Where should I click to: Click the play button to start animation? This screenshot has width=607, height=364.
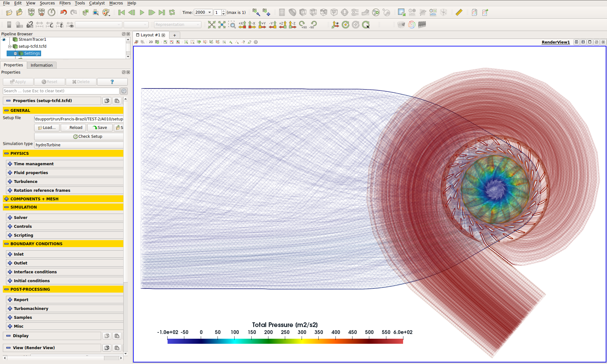tap(142, 13)
